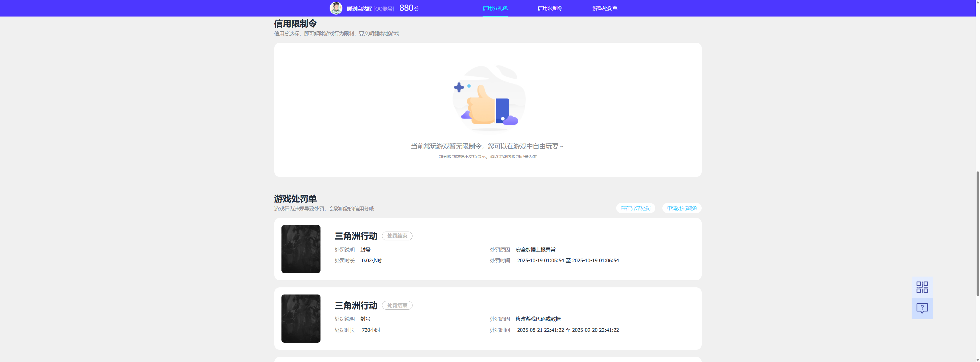Image resolution: width=980 pixels, height=362 pixels.
Task: Open game thumbnail of 720小时 penalty card
Action: pos(301,319)
